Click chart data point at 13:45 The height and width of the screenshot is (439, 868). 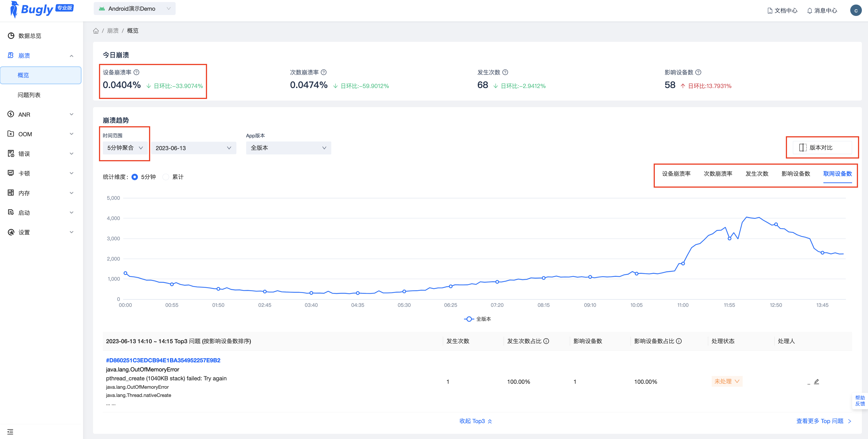click(x=822, y=253)
